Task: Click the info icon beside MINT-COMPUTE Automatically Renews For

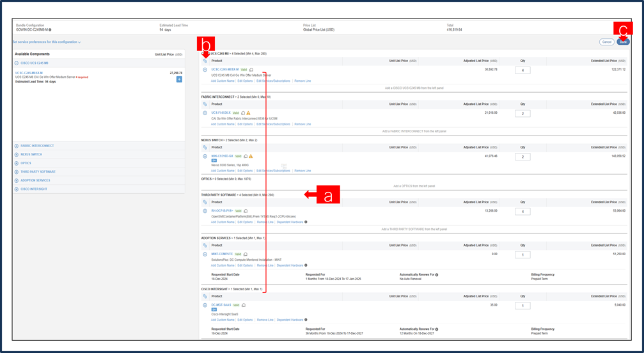Action: [x=437, y=274]
